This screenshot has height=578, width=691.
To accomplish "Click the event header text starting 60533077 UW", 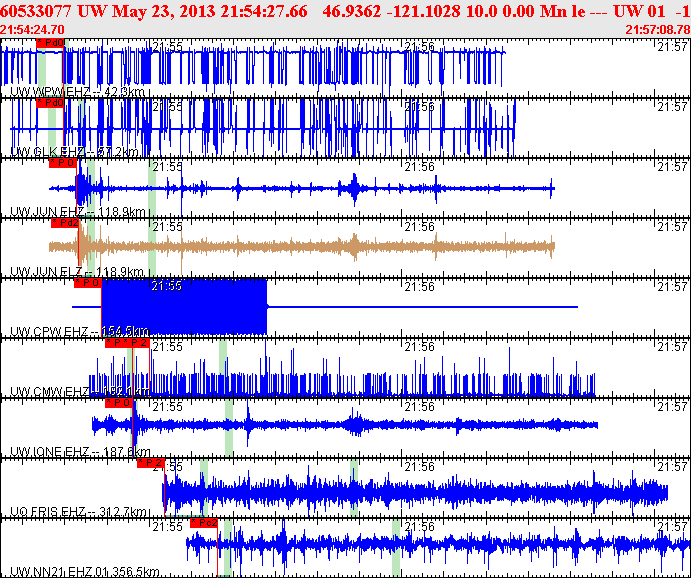I will click(x=345, y=11).
